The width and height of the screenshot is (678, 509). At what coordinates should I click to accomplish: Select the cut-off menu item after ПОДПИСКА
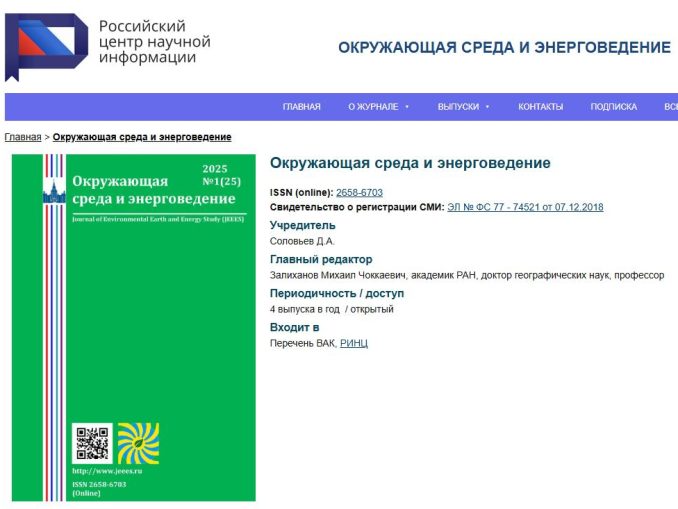[x=669, y=107]
